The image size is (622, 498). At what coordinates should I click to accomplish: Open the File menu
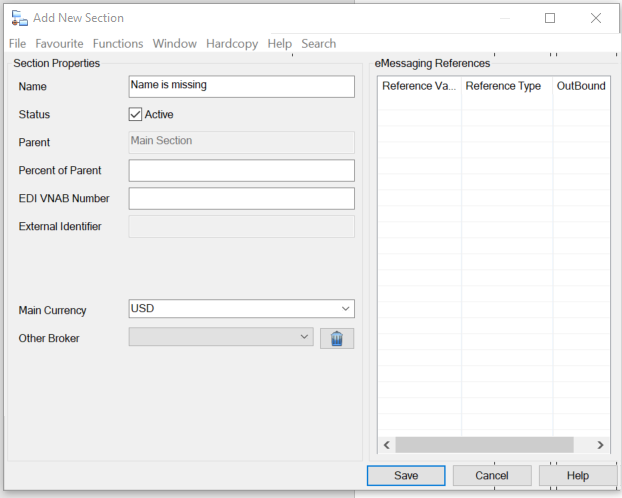[x=17, y=44]
